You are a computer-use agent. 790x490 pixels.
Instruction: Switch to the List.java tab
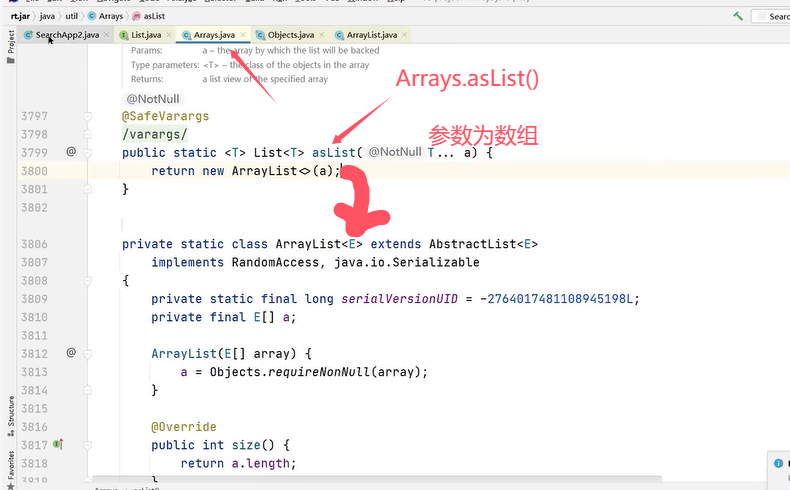point(146,35)
